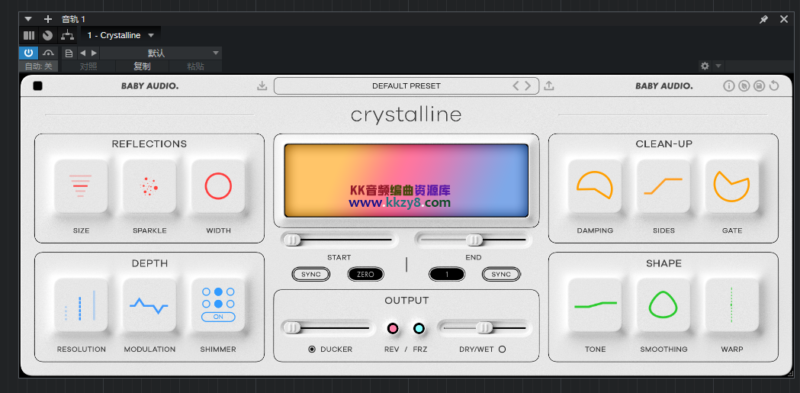Open the plugin info icon
The image size is (800, 393).
tap(729, 86)
